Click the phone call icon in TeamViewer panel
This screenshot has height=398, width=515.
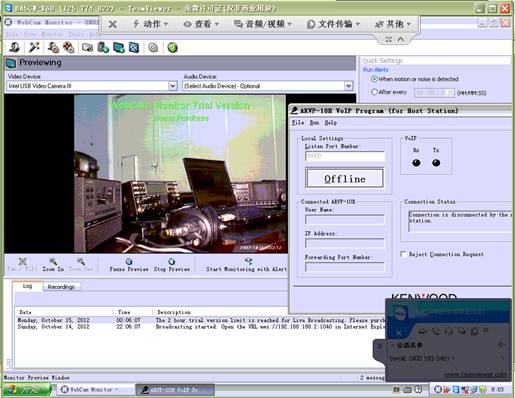click(436, 331)
